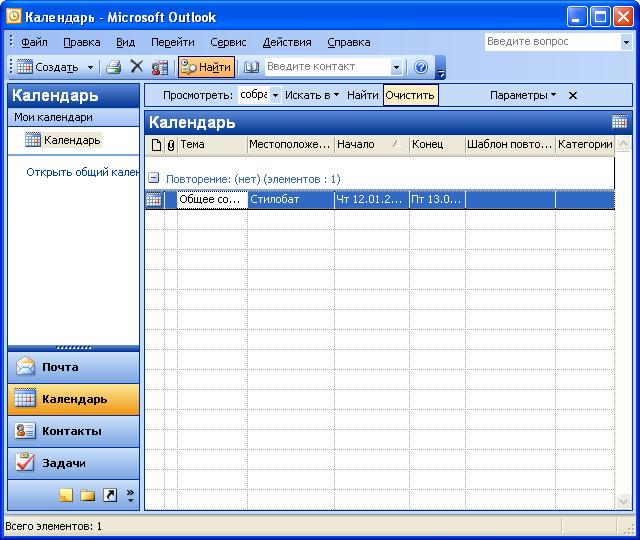The height and width of the screenshot is (540, 640).
Task: Click the Введите вопрос help field
Action: click(553, 42)
